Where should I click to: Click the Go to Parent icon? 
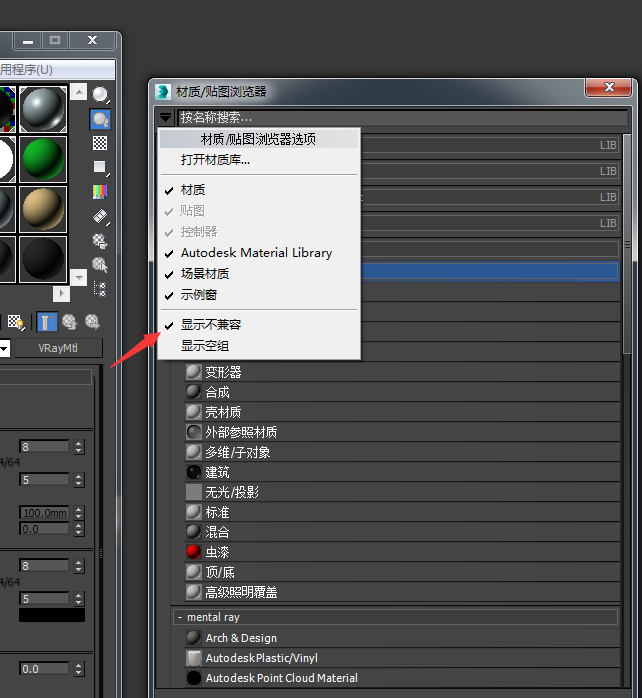69,322
